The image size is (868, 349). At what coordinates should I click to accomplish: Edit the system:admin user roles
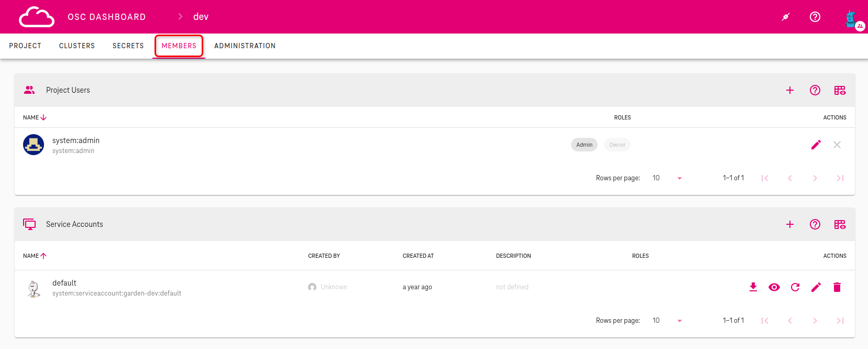(x=816, y=145)
